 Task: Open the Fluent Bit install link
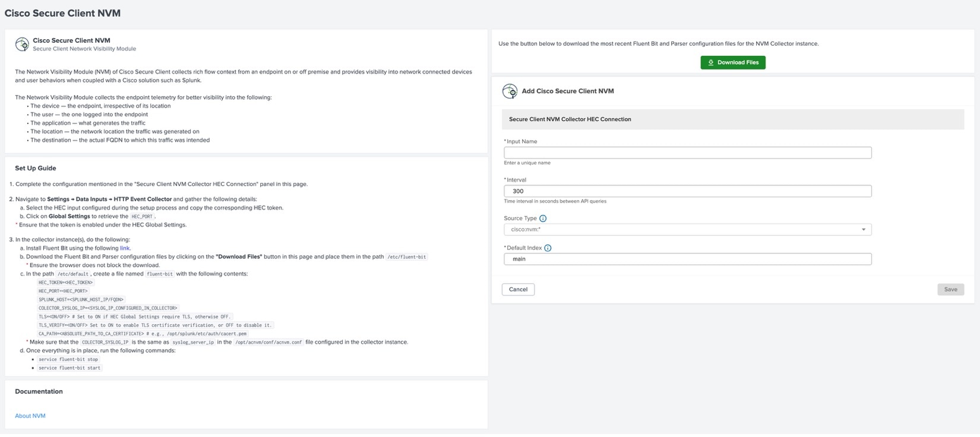coord(125,248)
